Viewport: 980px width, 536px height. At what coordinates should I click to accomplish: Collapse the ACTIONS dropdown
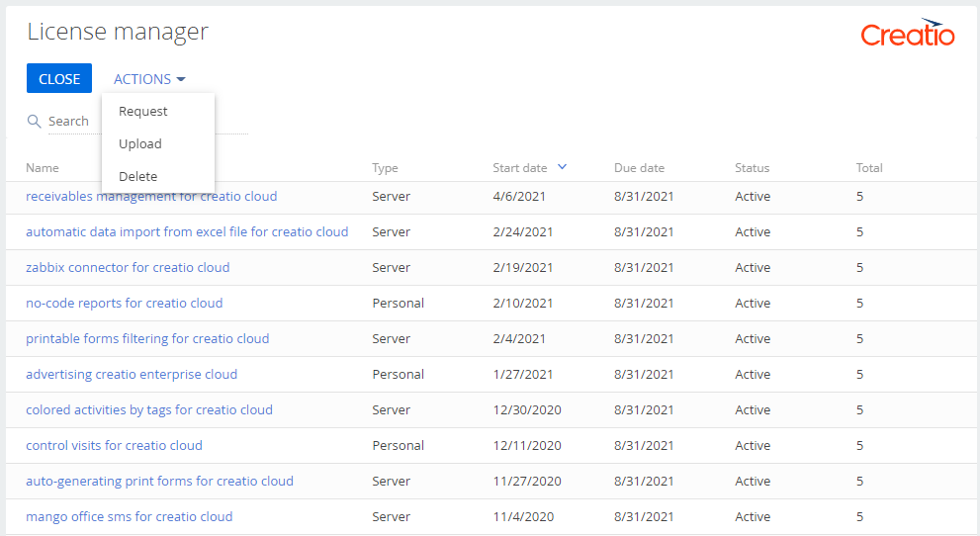(149, 79)
